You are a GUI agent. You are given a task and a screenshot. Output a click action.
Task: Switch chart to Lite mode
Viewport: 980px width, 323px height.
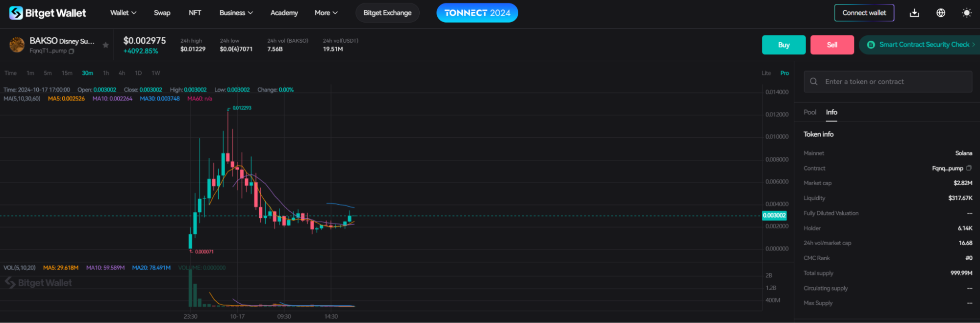tap(766, 73)
